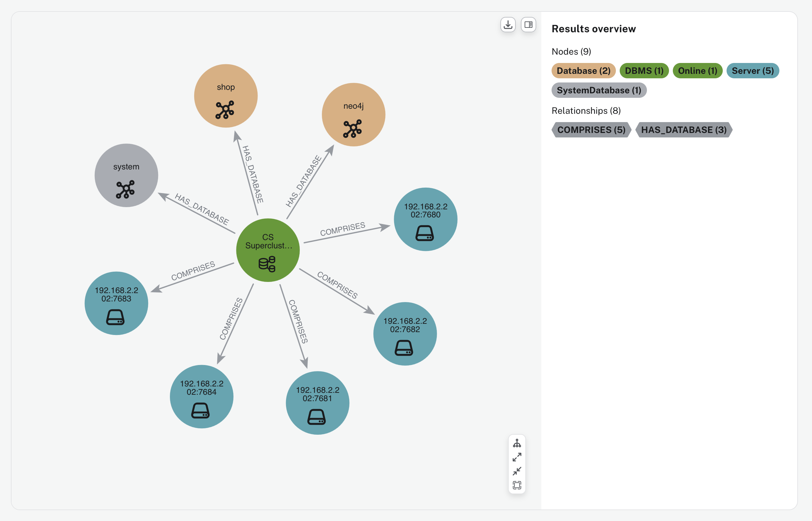
Task: Click the HAS_DATABASE (3) relationship chip
Action: [684, 130]
